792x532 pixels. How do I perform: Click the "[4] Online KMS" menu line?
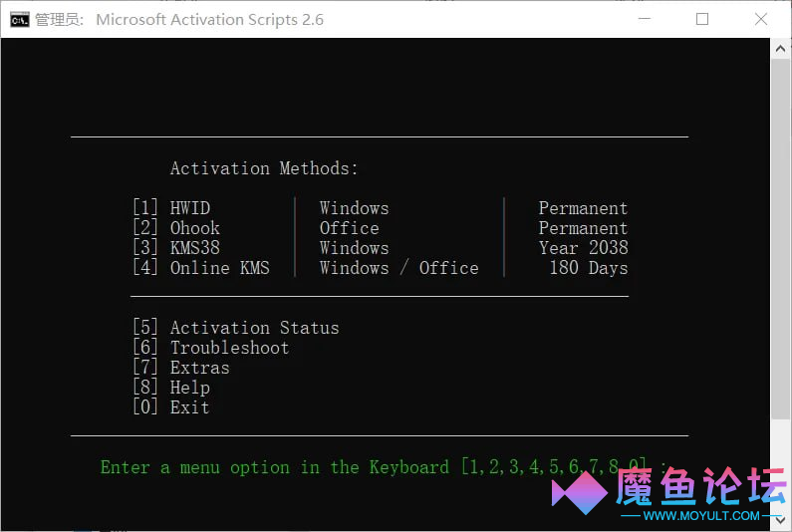tap(201, 267)
